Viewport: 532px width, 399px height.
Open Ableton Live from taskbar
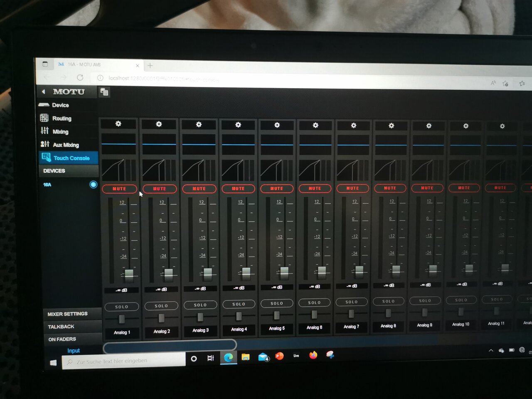pyautogui.click(x=296, y=355)
